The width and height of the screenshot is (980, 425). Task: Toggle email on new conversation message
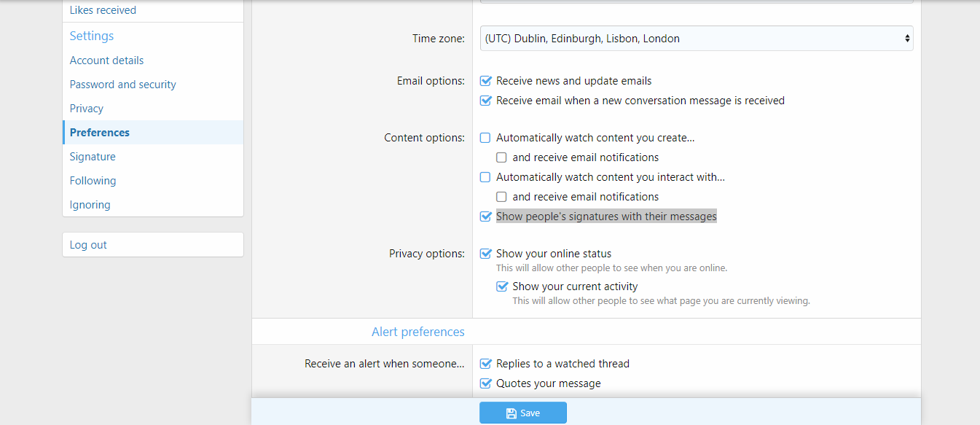pyautogui.click(x=486, y=101)
